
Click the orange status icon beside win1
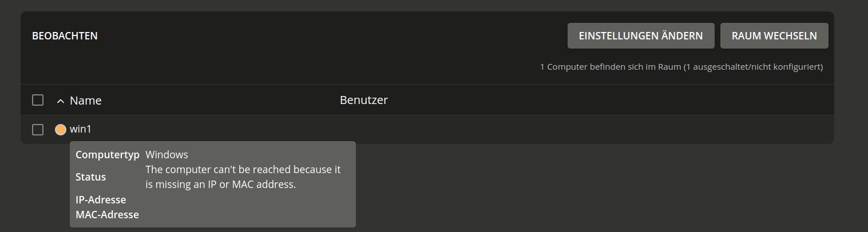[x=61, y=130]
